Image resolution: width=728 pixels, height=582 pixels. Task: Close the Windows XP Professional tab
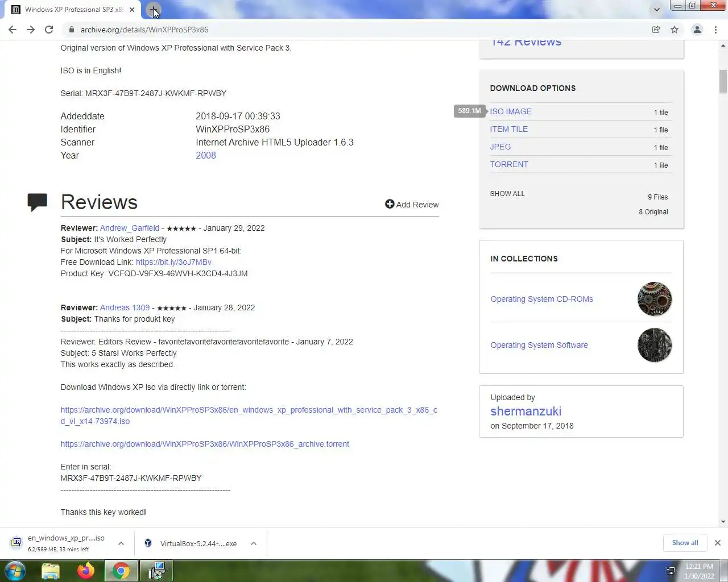point(131,10)
